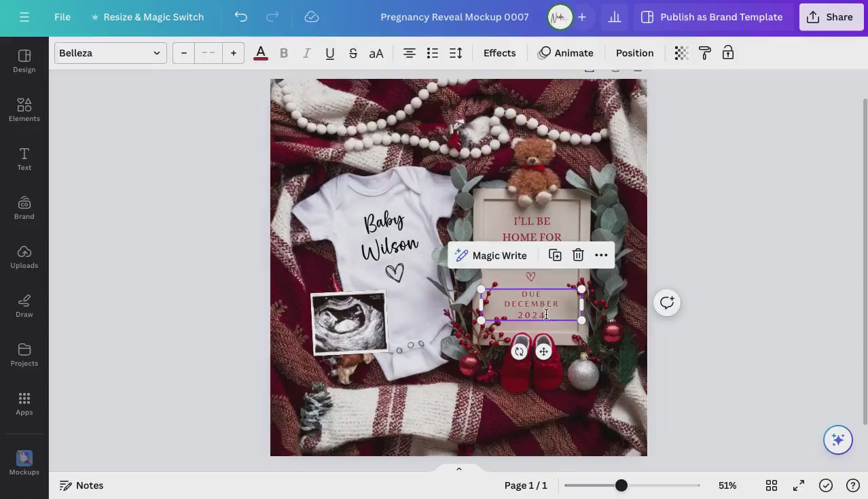Click the rotate handle below the text box
Image resolution: width=868 pixels, height=499 pixels.
point(520,351)
